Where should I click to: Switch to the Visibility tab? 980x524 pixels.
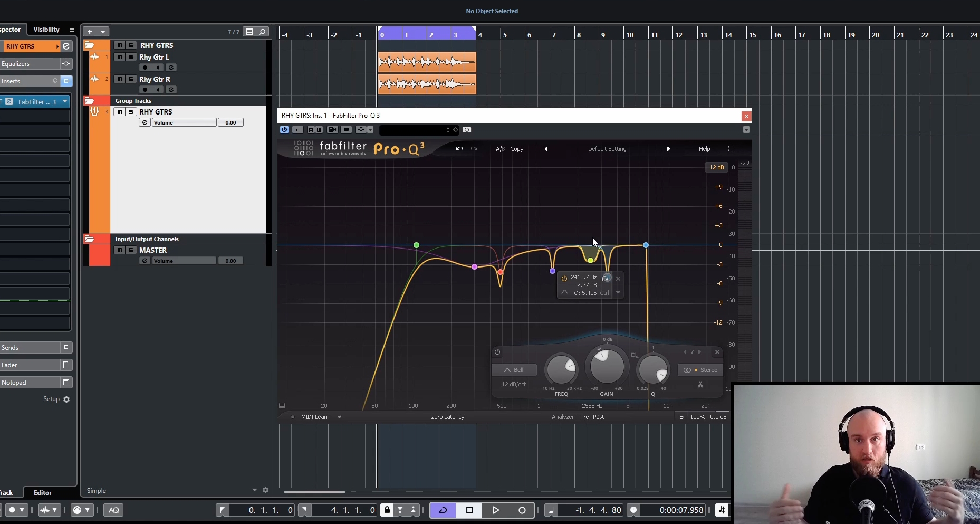[46, 30]
